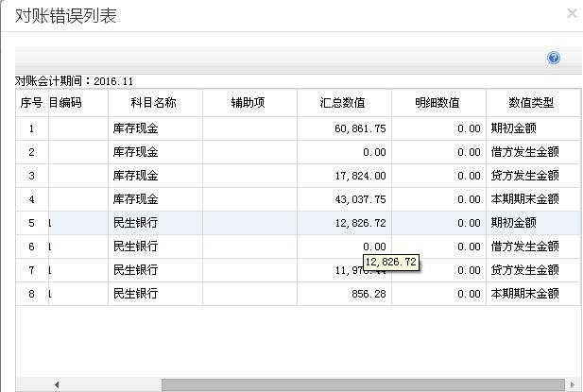Select row 5 民生银行 name cell
Screen dimensions: 583x392
(x=155, y=223)
